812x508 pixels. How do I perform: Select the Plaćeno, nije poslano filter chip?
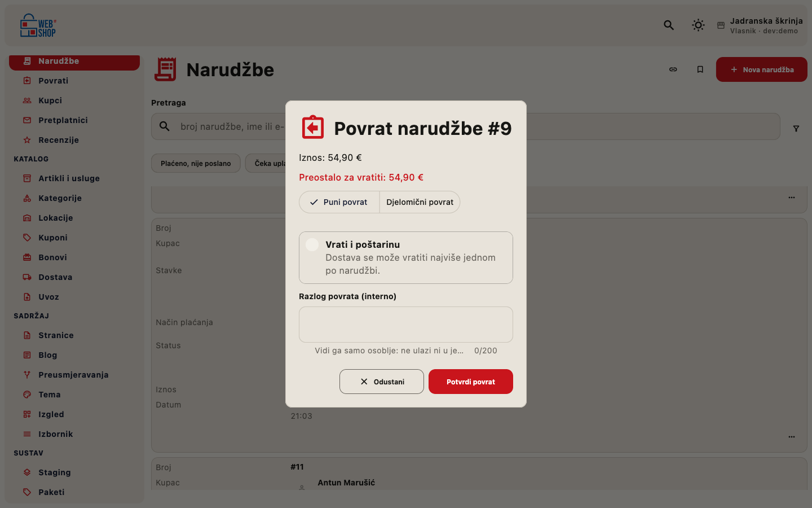pyautogui.click(x=196, y=163)
